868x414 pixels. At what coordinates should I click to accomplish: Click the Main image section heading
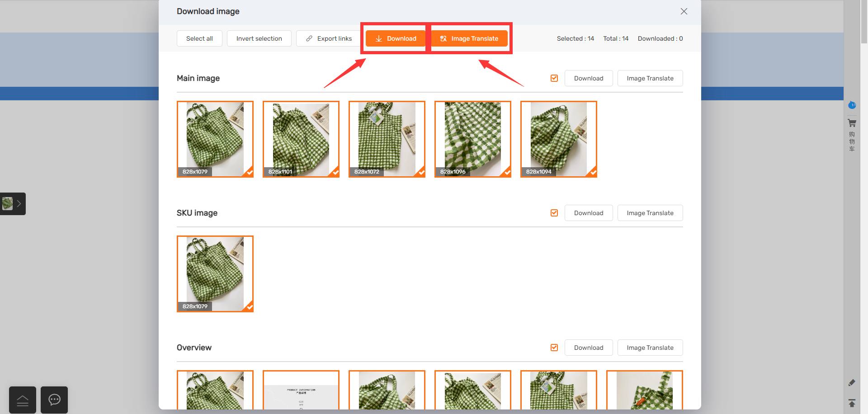click(x=198, y=78)
